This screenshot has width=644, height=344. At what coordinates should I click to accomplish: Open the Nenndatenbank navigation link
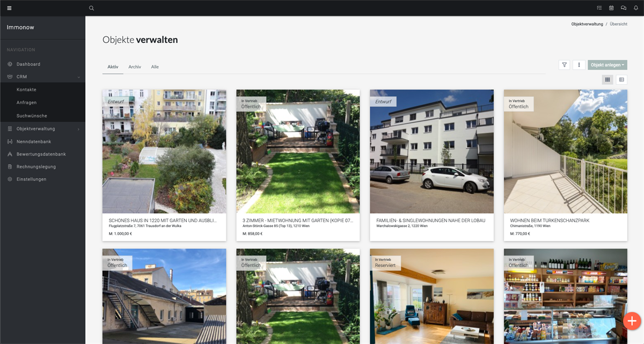point(34,142)
